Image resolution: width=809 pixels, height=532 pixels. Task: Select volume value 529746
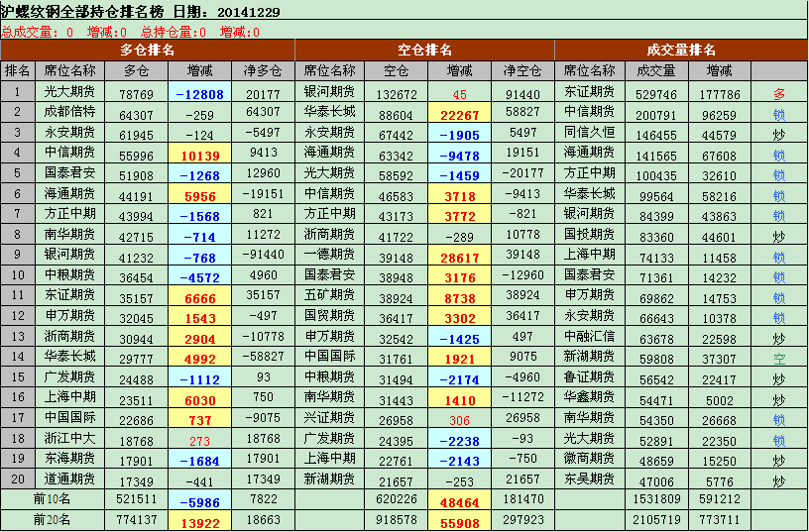[656, 94]
